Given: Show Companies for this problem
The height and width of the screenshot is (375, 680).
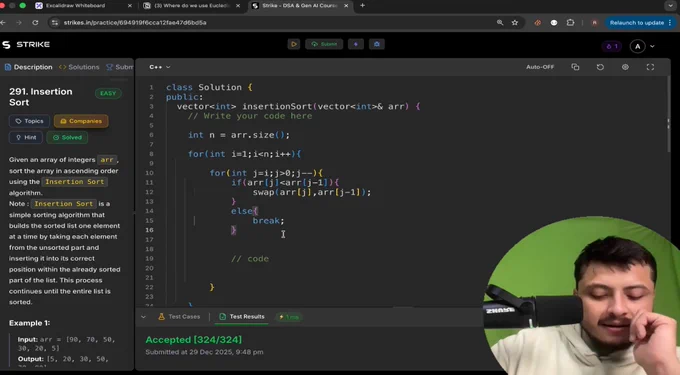Looking at the screenshot, I should coord(81,121).
